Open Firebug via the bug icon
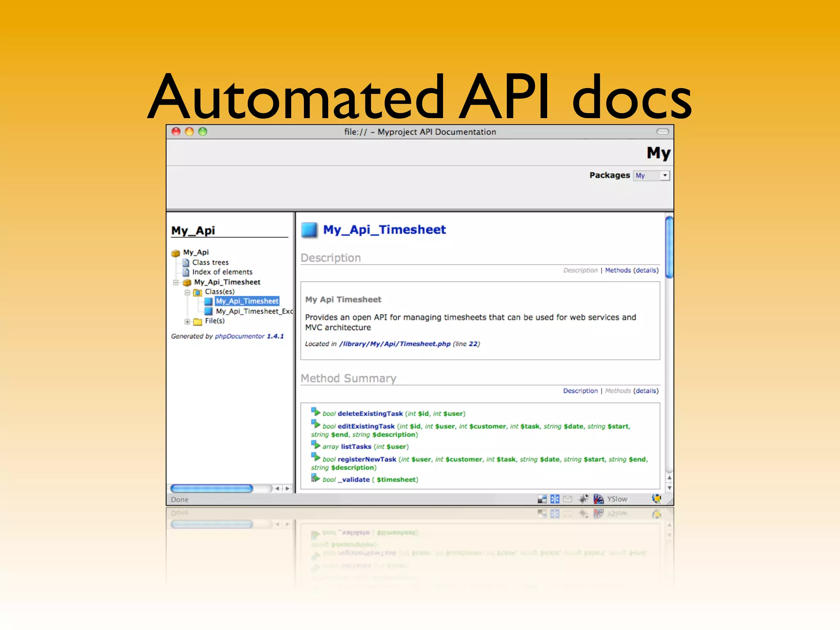Screen dimensions: 840x630 click(x=583, y=499)
